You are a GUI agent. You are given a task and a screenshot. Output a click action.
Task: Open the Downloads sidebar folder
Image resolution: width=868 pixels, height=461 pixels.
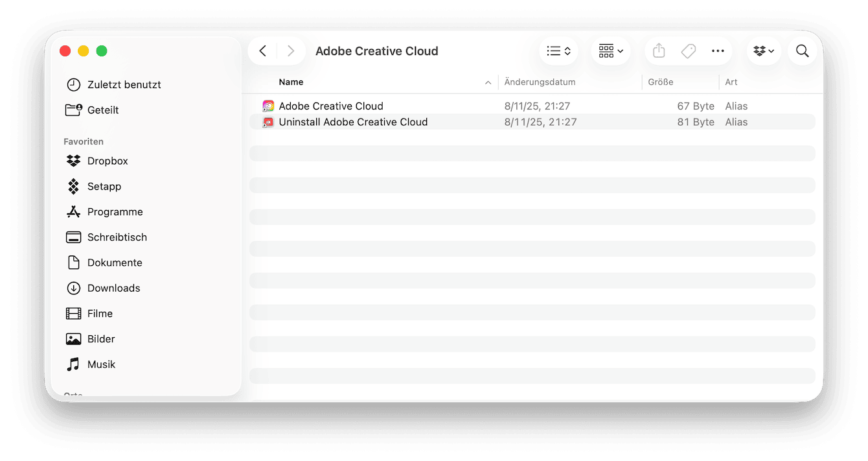(x=113, y=288)
